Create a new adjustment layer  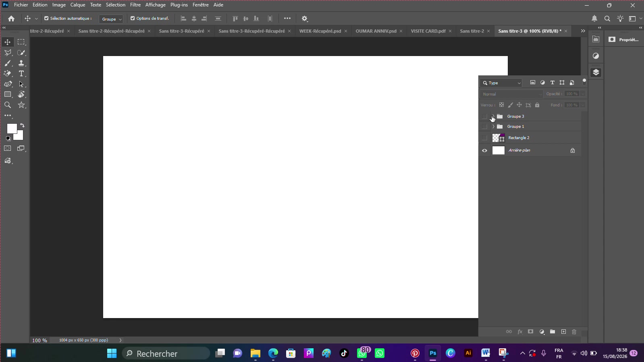point(542,332)
